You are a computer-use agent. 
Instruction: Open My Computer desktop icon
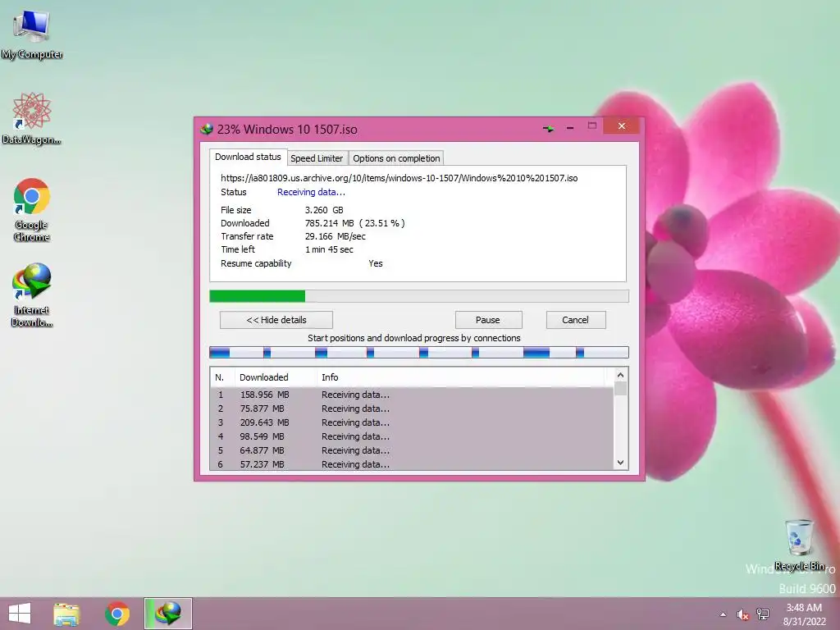click(x=32, y=34)
